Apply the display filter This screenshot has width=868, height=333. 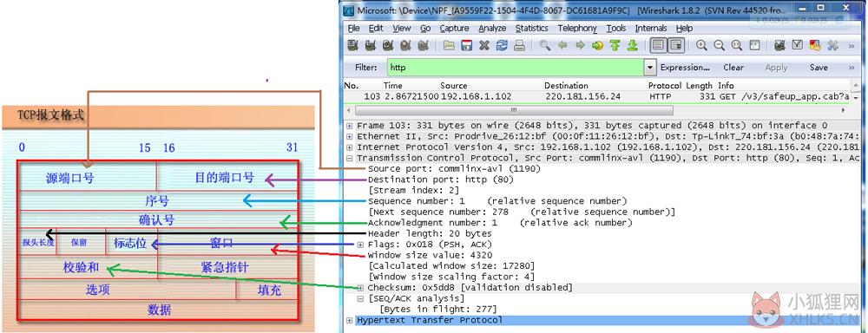(x=776, y=68)
